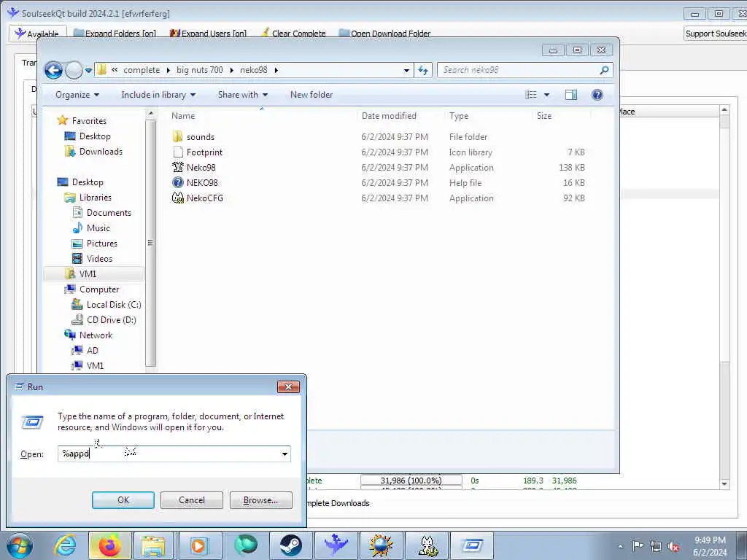Click Clear Complete in Soulseek toolbar
This screenshot has width=747, height=560.
pos(293,34)
